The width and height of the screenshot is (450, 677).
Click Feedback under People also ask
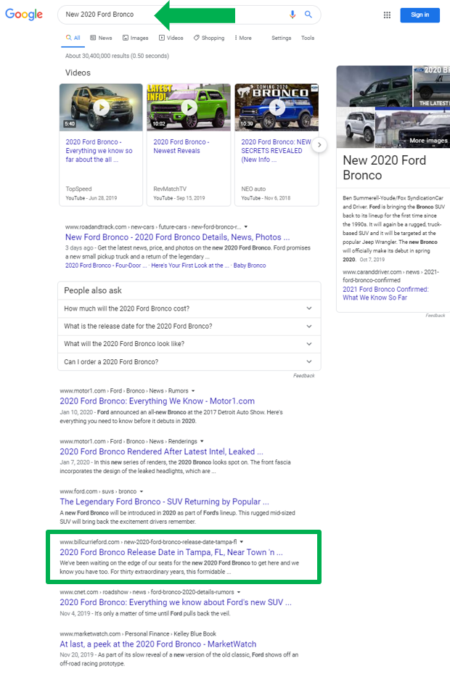pyautogui.click(x=304, y=376)
